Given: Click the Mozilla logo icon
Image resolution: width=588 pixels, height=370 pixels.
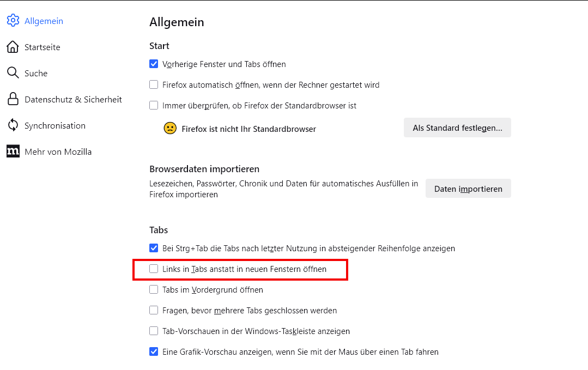Looking at the screenshot, I should tap(13, 151).
